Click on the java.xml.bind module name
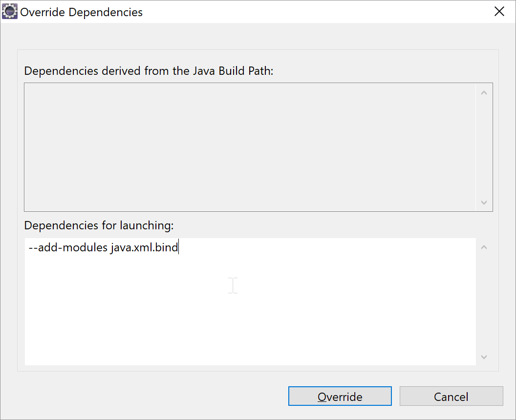Image resolution: width=516 pixels, height=420 pixels. [145, 247]
